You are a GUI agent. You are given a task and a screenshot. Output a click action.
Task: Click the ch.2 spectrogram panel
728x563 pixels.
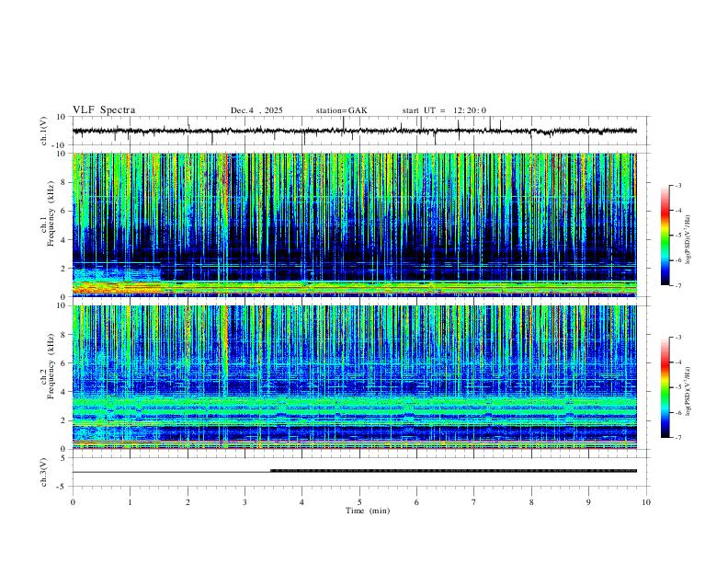[x=355, y=377]
